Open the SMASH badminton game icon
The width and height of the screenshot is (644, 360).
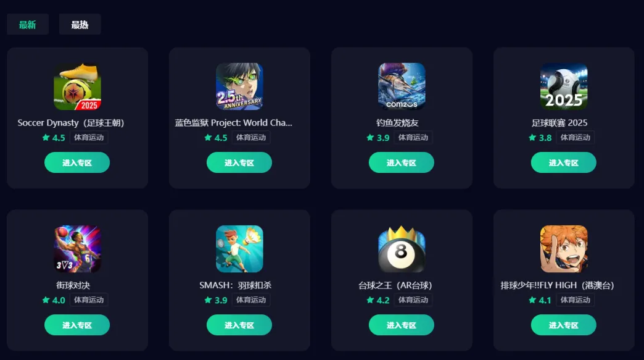[x=239, y=249]
